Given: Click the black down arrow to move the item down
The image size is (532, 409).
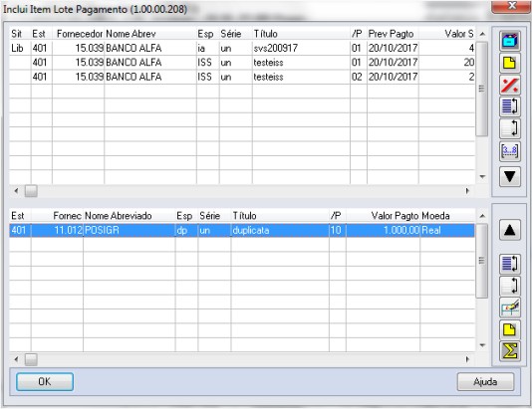Looking at the screenshot, I should pyautogui.click(x=510, y=176).
